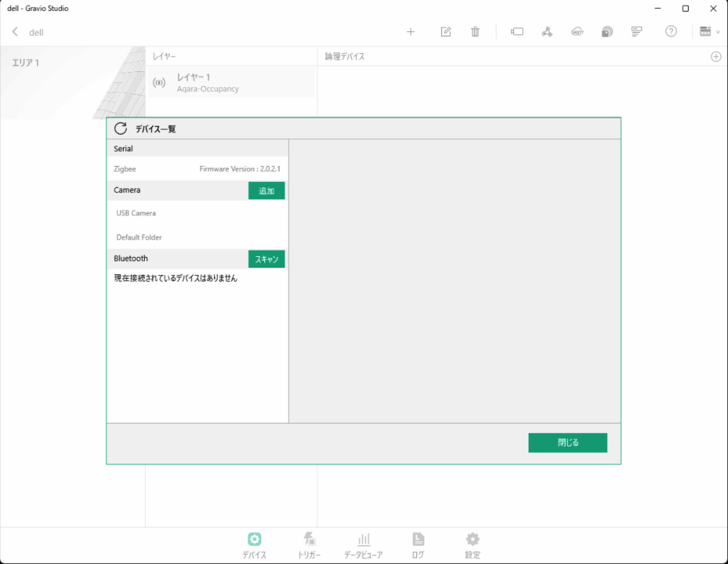The image size is (728, 564).
Task: Refresh the デバイス一覧 dialog with the reload icon
Action: click(120, 128)
